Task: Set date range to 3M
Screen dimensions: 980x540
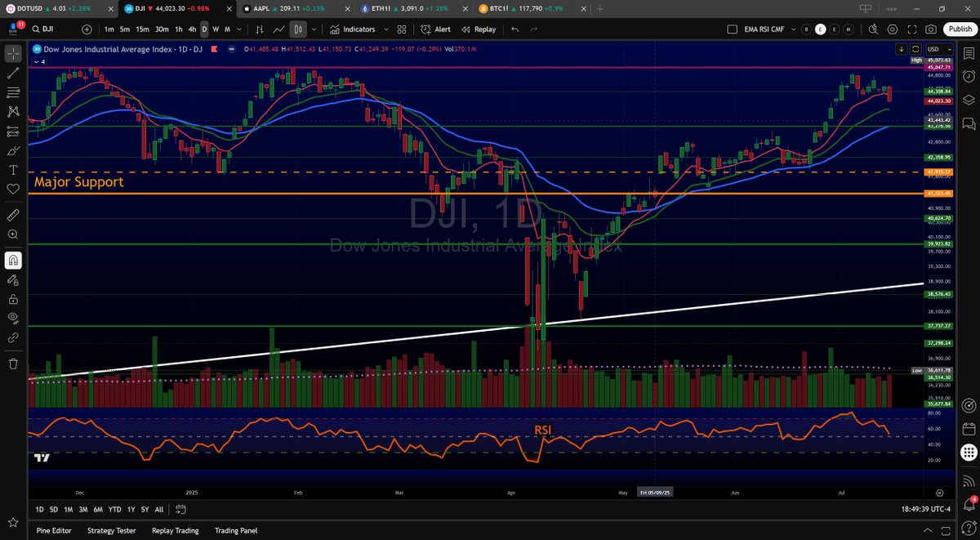Action: coord(83,509)
